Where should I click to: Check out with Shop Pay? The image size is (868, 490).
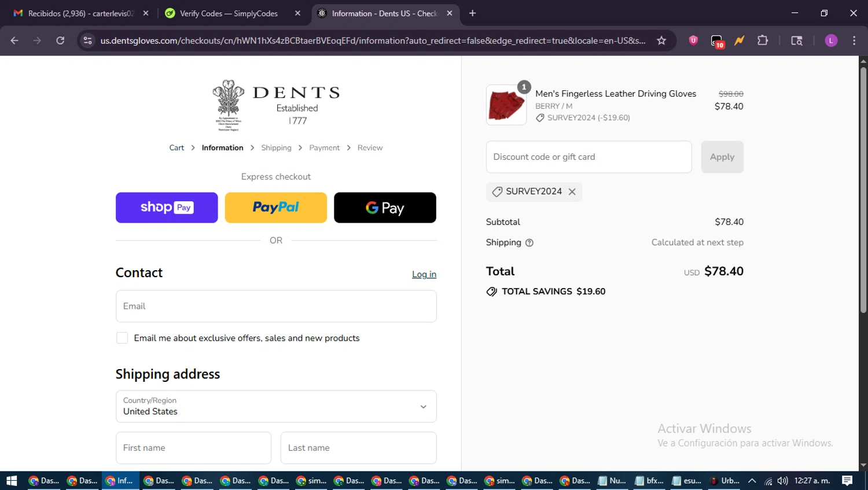click(x=167, y=208)
